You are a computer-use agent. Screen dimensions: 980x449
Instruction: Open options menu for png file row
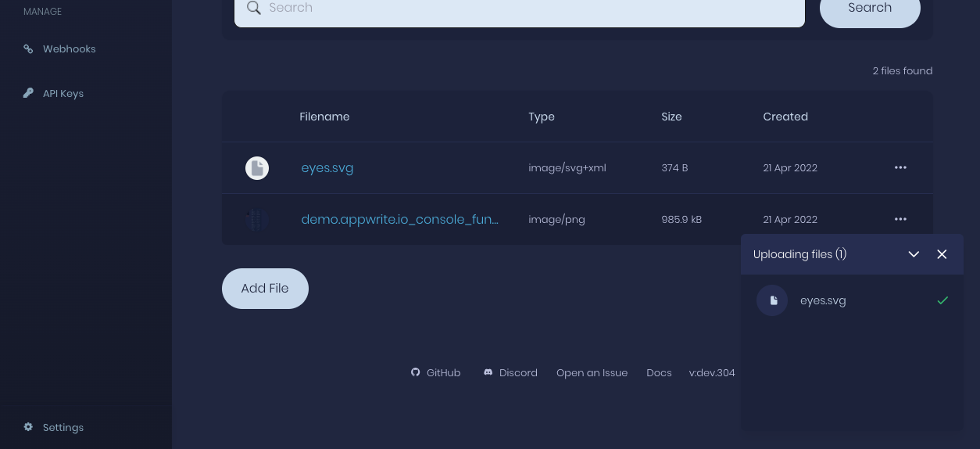pyautogui.click(x=900, y=219)
